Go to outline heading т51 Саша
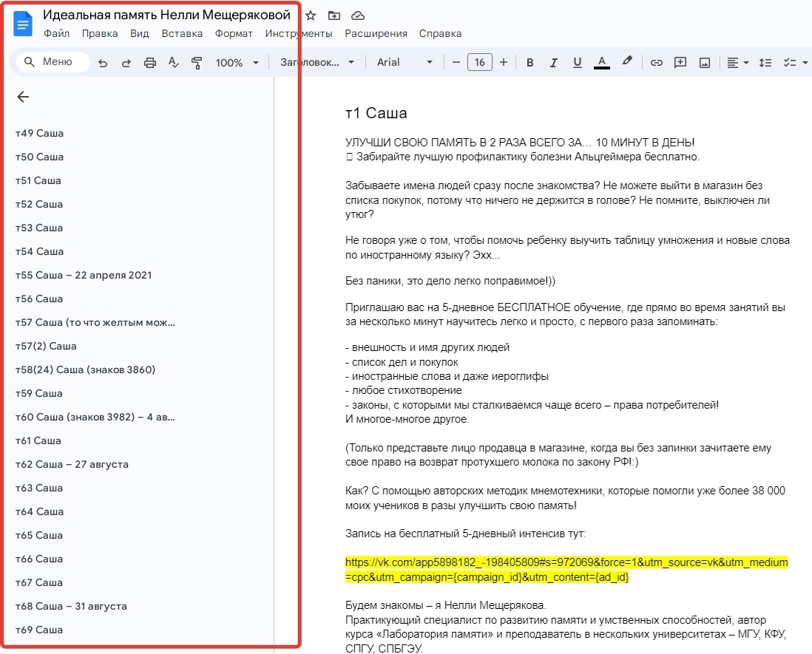 [38, 181]
